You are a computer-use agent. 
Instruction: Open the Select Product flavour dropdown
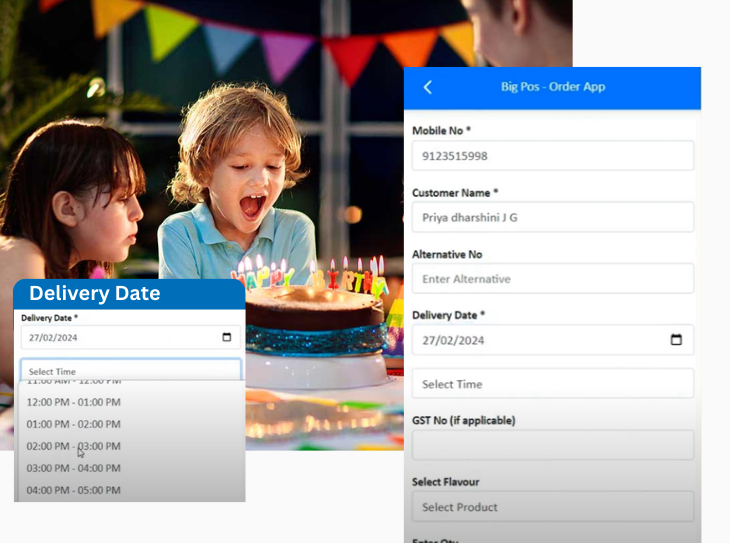click(x=553, y=507)
